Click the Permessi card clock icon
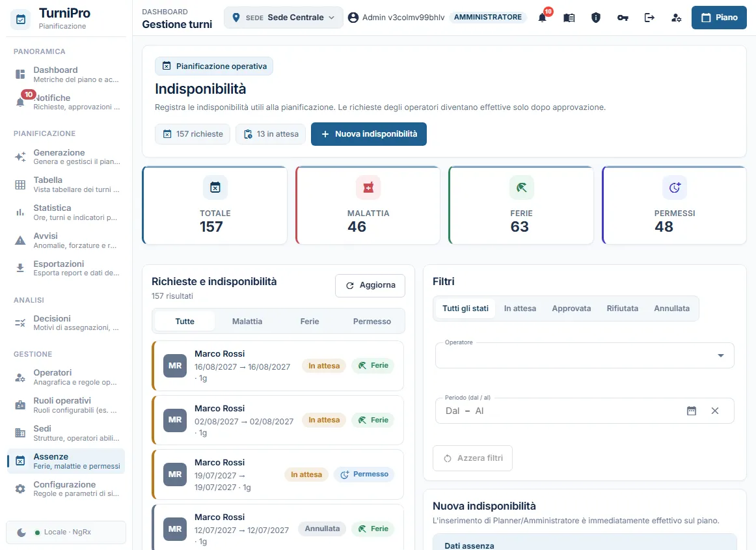Image resolution: width=756 pixels, height=550 pixels. (x=675, y=187)
